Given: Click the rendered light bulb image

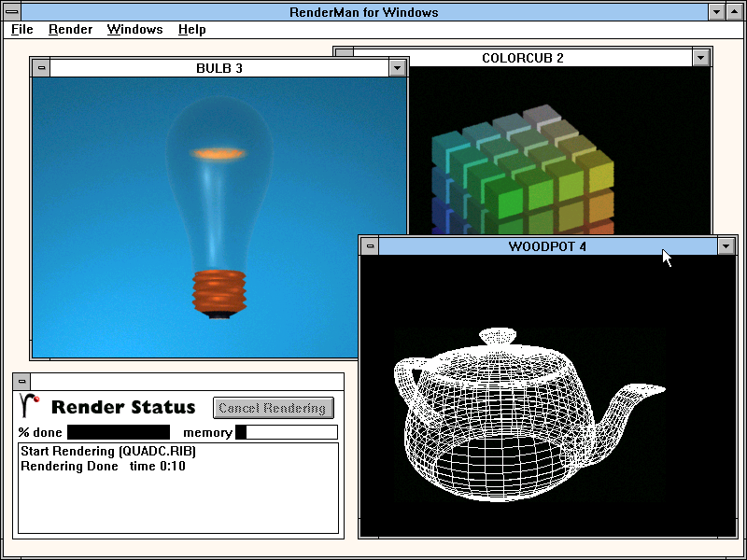Looking at the screenshot, I should (218, 208).
